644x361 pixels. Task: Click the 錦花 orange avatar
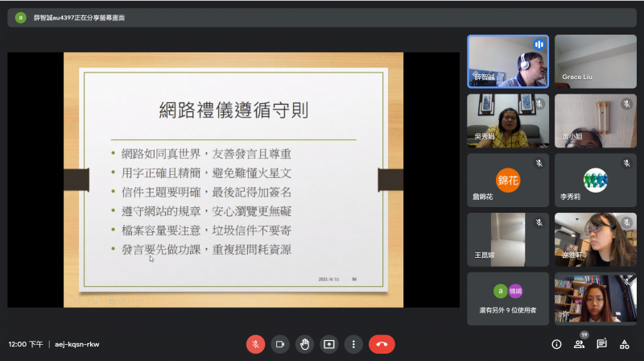tap(508, 180)
